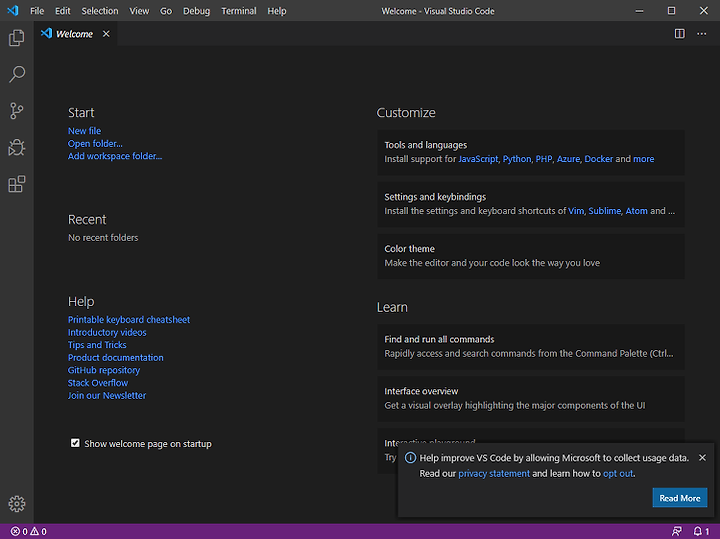Open the Terminal menu
This screenshot has width=720, height=539.
(239, 11)
